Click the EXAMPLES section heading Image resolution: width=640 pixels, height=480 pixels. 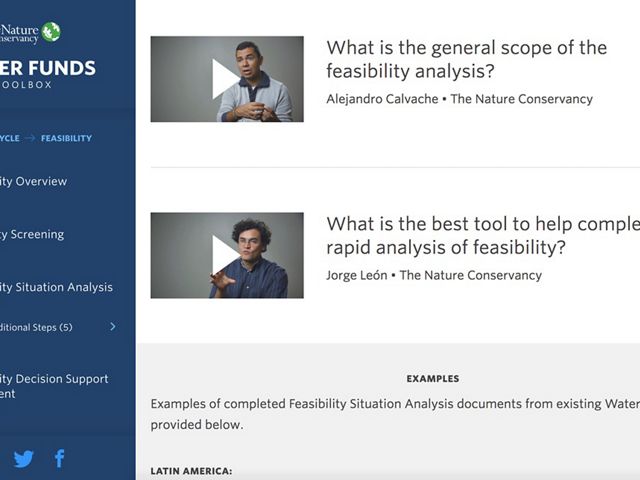[x=432, y=379]
